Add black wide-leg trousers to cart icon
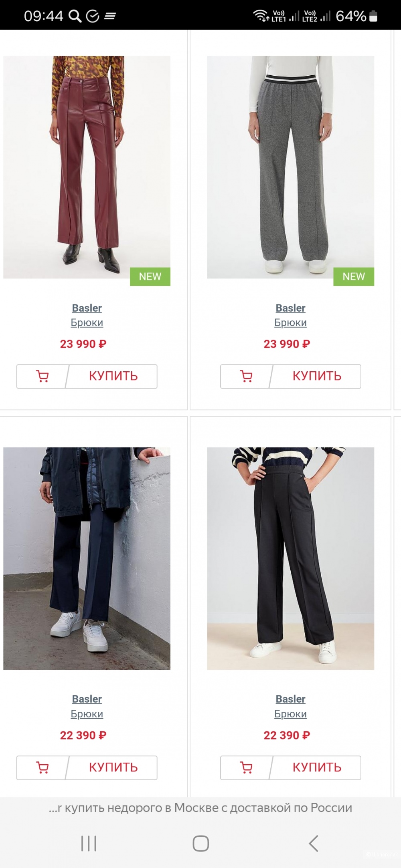401x868 pixels. 246,767
